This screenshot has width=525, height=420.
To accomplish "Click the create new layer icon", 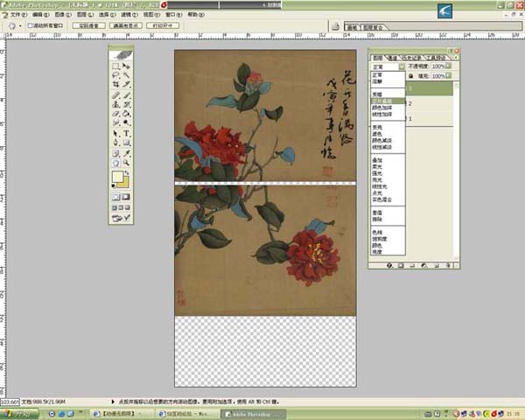I will pyautogui.click(x=437, y=265).
